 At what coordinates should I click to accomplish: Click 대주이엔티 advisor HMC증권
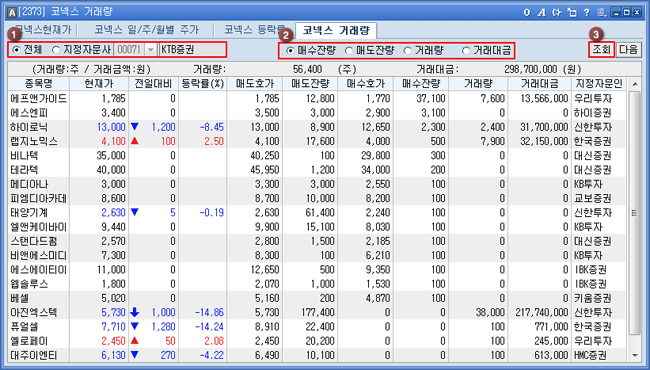pyautogui.click(x=590, y=355)
